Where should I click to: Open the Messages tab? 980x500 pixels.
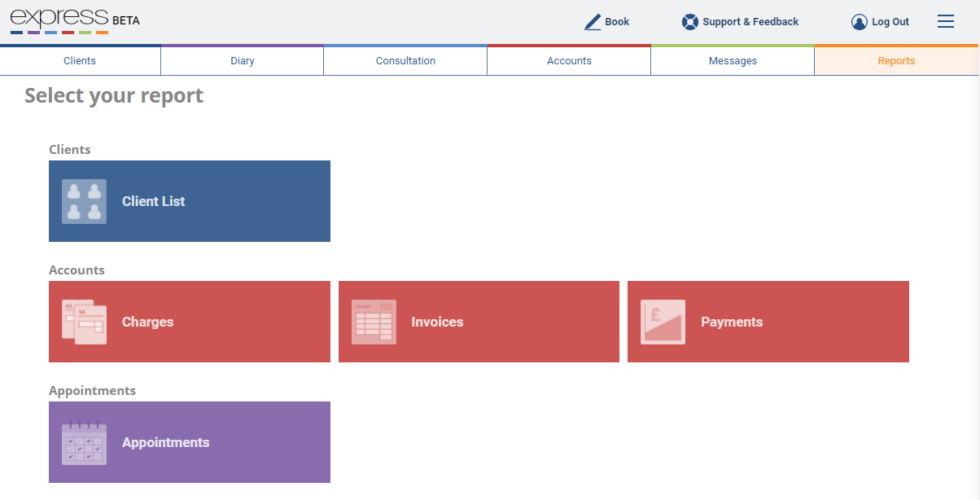coord(733,61)
